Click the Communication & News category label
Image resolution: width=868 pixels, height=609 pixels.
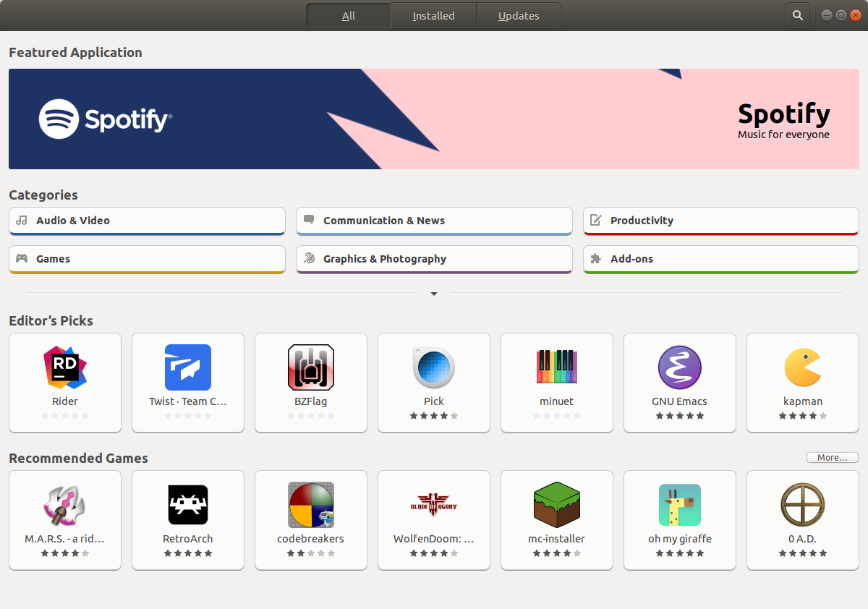click(x=384, y=221)
